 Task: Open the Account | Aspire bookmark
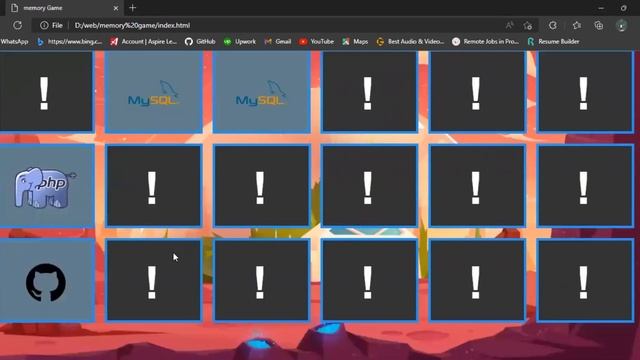pyautogui.click(x=144, y=42)
